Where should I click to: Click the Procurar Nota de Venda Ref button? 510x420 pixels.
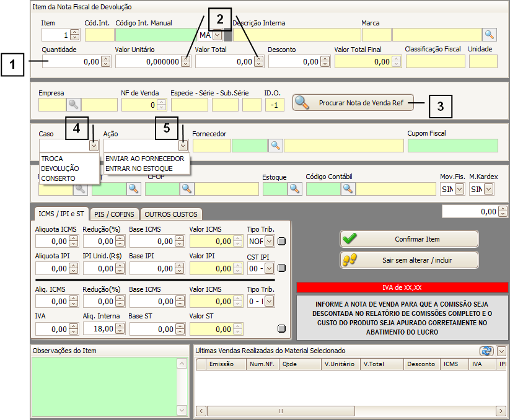point(354,103)
